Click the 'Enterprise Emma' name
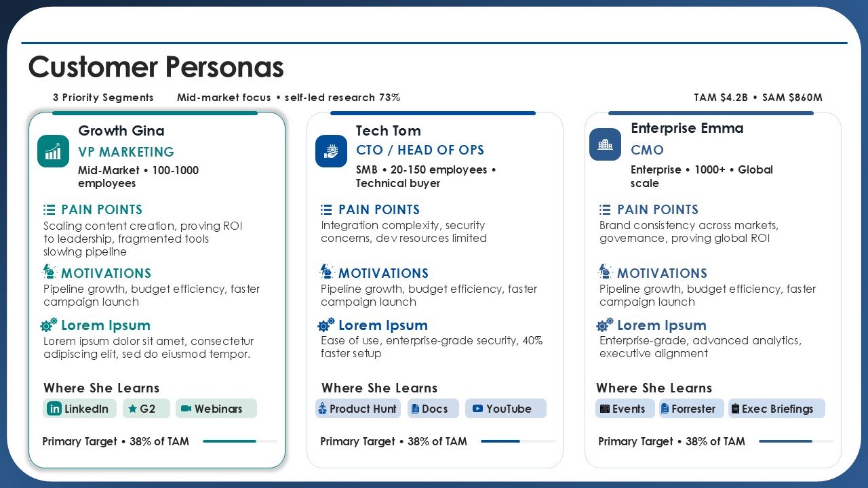This screenshot has width=868, height=488. pos(687,128)
